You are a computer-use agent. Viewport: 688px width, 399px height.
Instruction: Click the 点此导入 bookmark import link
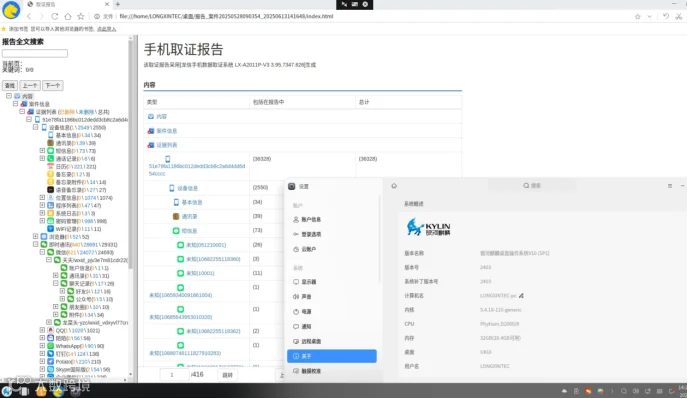tap(107, 29)
